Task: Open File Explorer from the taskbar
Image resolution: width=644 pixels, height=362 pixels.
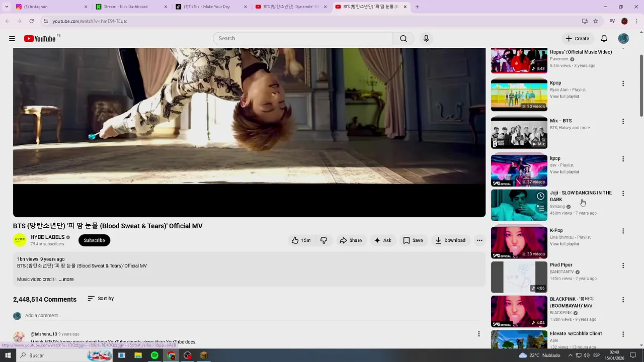Action: [x=138, y=355]
